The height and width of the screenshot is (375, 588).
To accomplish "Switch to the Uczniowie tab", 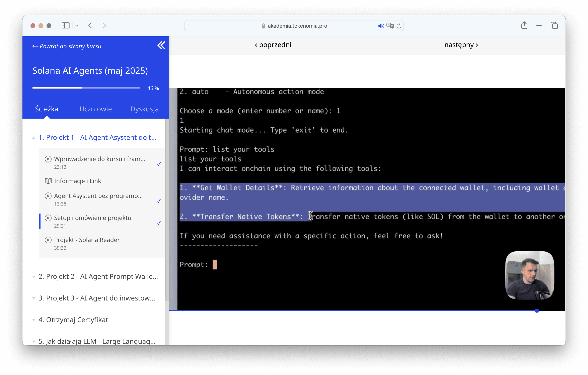I will pyautogui.click(x=96, y=109).
